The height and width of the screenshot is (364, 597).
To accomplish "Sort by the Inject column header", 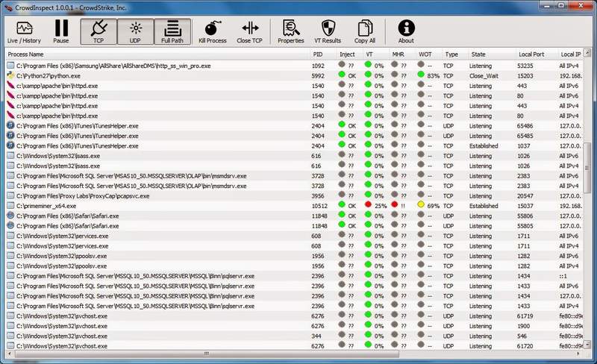I will point(349,54).
